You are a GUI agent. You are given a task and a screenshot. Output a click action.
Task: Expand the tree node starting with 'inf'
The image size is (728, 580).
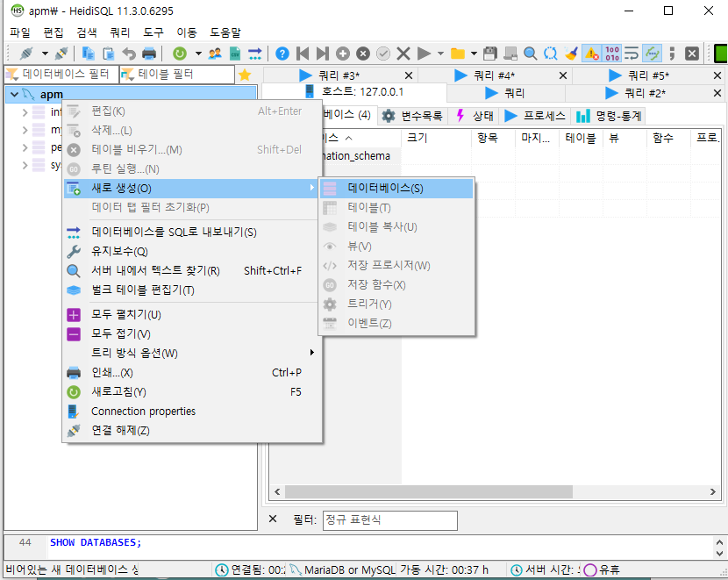click(x=25, y=112)
